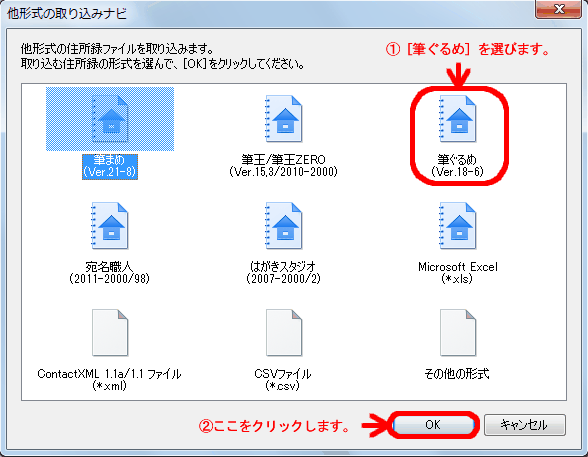Viewport: 588px width, 457px height.
Task: Pick the はがきスタジオ format icon
Action: pyautogui.click(x=284, y=226)
